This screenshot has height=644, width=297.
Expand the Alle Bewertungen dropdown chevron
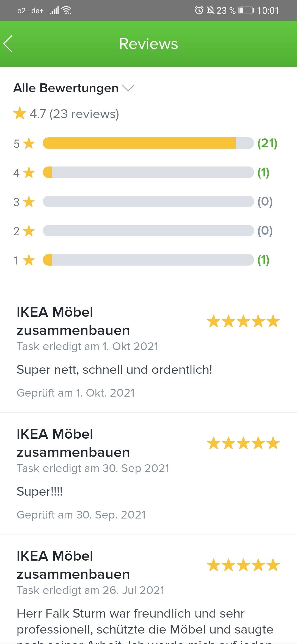tap(128, 88)
